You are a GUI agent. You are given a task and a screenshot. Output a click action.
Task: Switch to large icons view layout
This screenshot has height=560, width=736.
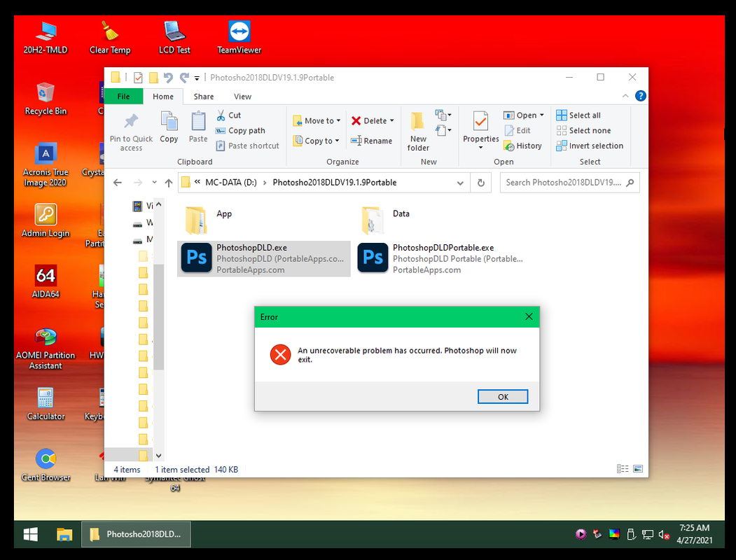tap(638, 468)
